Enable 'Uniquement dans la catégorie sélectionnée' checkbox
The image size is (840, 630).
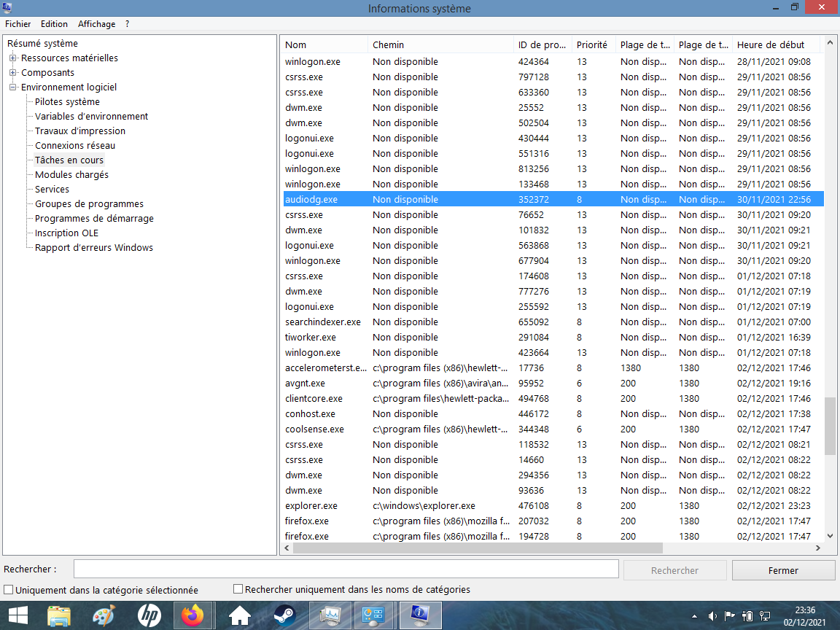9,590
